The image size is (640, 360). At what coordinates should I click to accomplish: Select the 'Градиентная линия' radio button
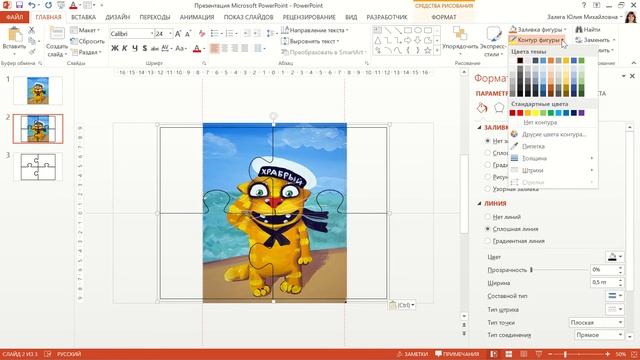[x=487, y=241]
